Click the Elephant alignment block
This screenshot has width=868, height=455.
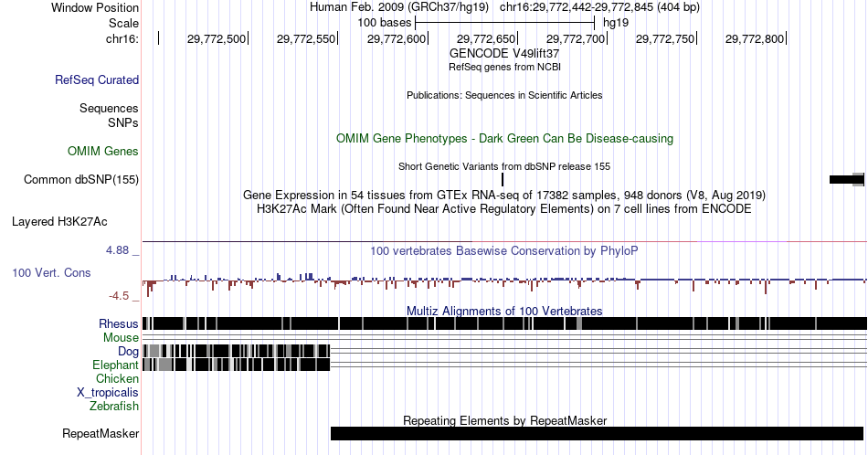[x=237, y=365]
